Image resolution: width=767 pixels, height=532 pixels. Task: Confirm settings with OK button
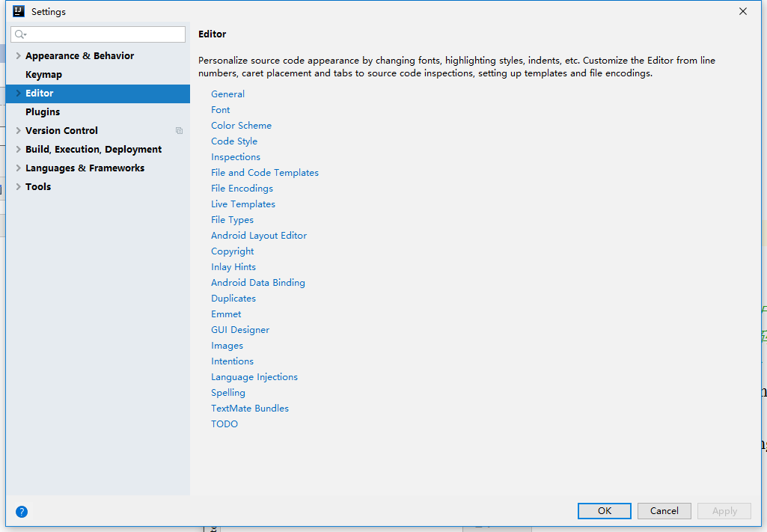pos(604,510)
